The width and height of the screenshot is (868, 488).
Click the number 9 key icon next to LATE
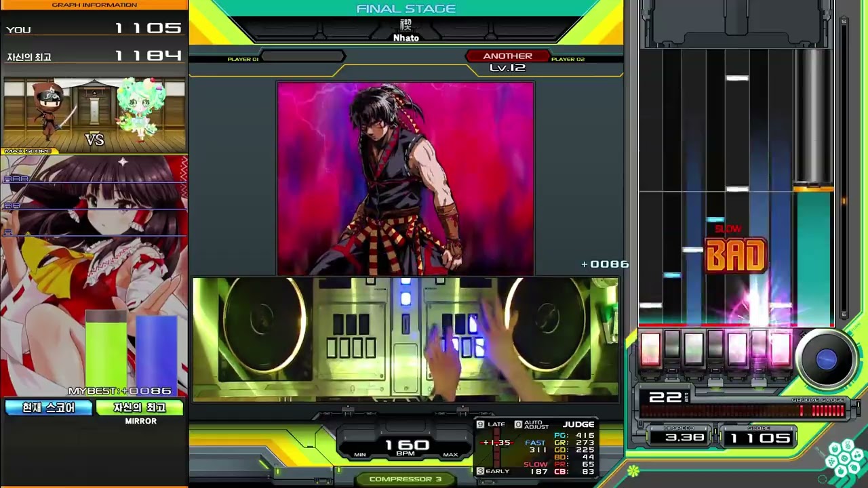pyautogui.click(x=481, y=424)
